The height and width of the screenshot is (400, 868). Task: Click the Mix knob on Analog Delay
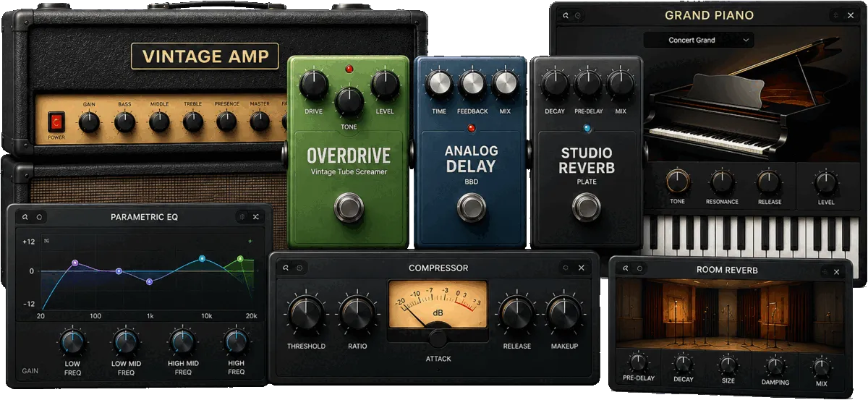pyautogui.click(x=504, y=85)
